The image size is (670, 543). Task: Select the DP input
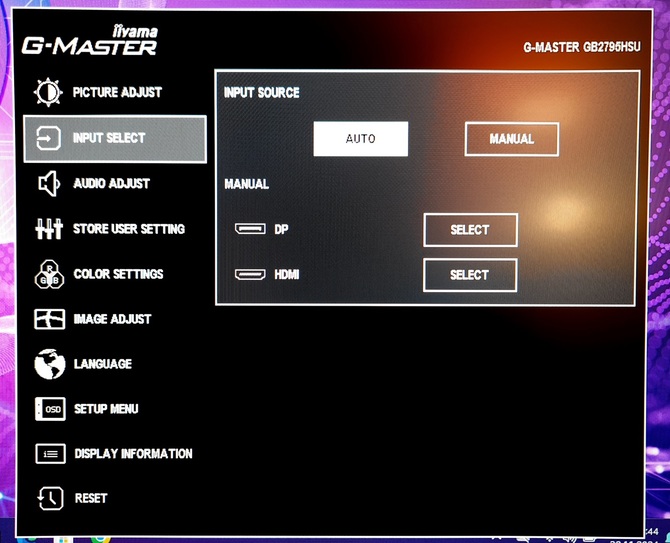pos(470,230)
